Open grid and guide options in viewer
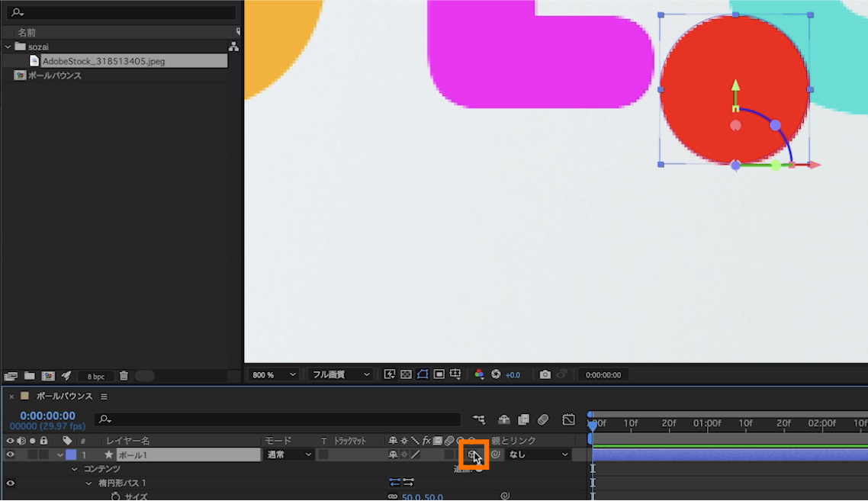This screenshot has height=501, width=868. coord(455,374)
